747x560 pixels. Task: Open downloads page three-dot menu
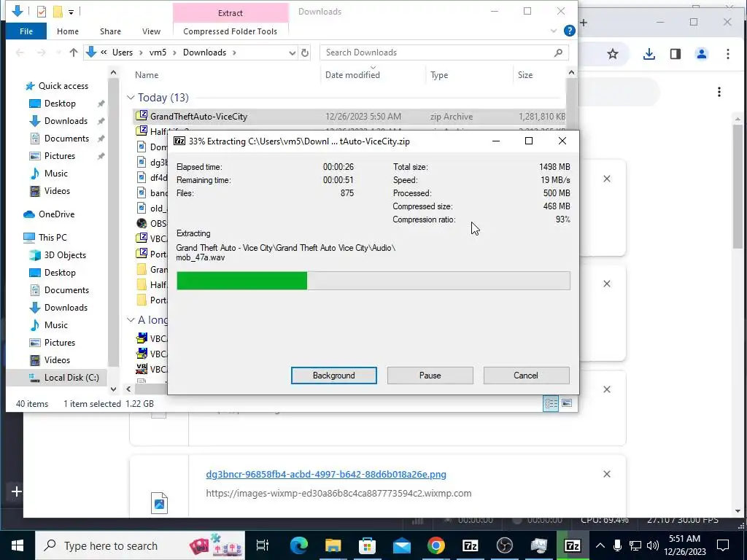(x=719, y=92)
